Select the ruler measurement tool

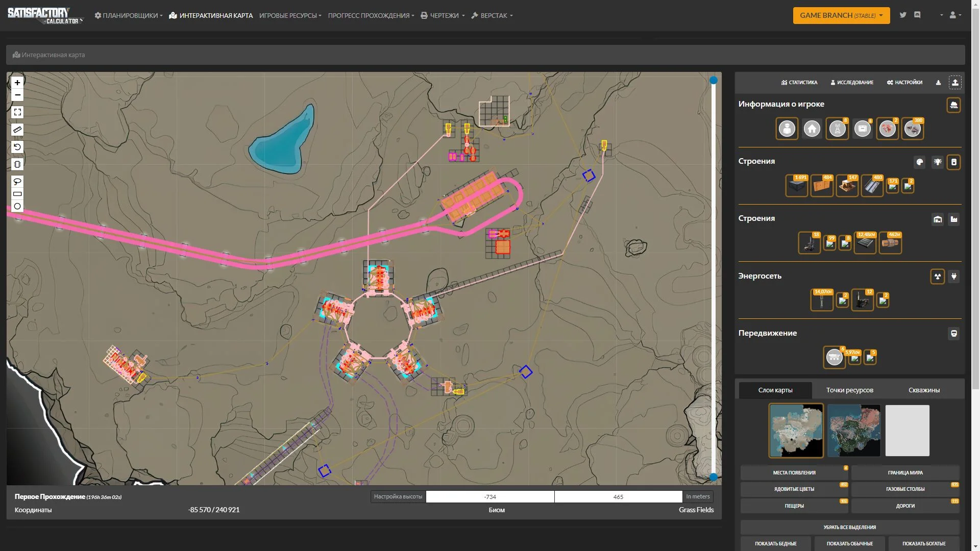tap(17, 130)
